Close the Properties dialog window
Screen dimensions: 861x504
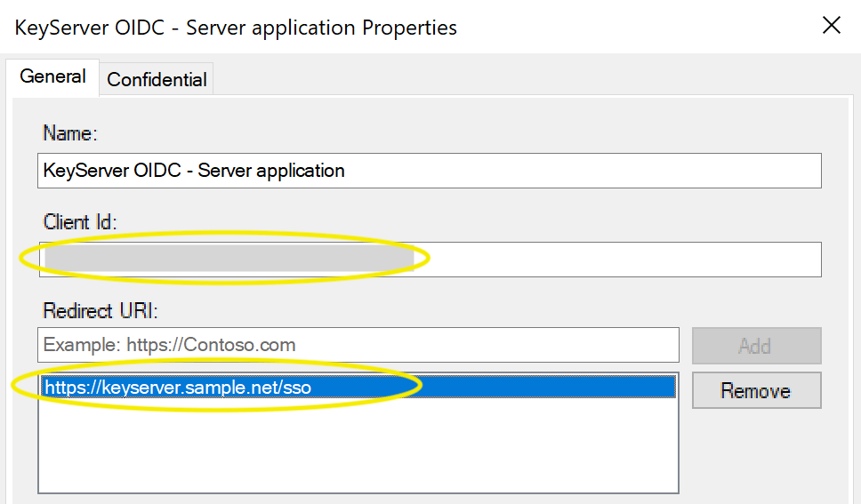[831, 26]
